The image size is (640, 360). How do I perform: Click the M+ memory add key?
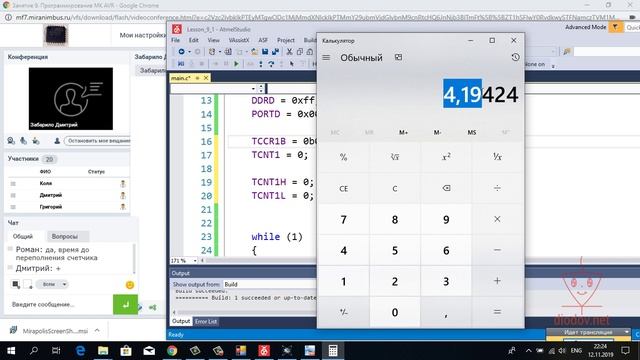[403, 132]
